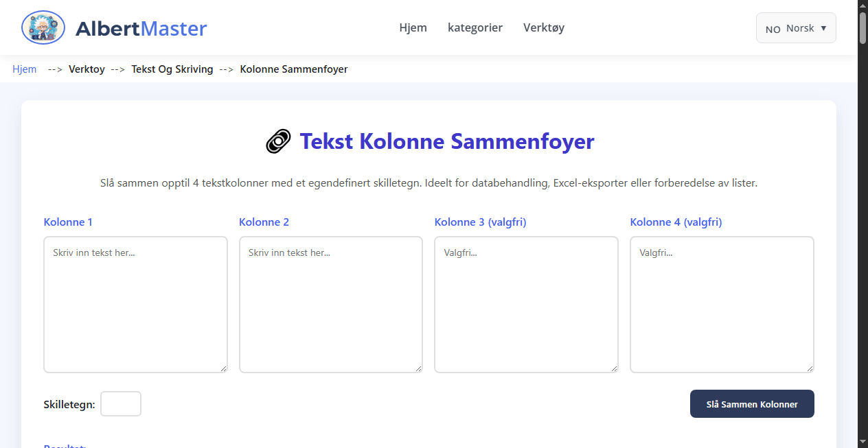
Task: Open the Norsk language dropdown
Action: pyautogui.click(x=795, y=27)
